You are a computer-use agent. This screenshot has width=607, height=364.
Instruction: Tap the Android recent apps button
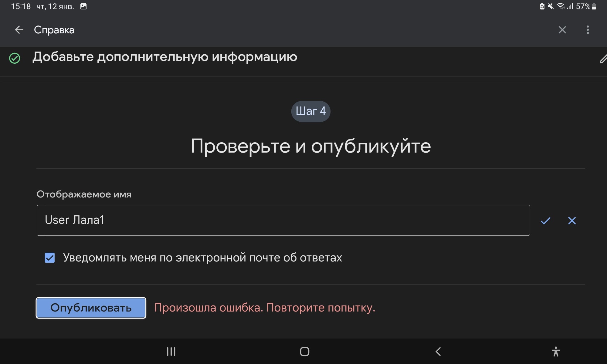pos(171,352)
